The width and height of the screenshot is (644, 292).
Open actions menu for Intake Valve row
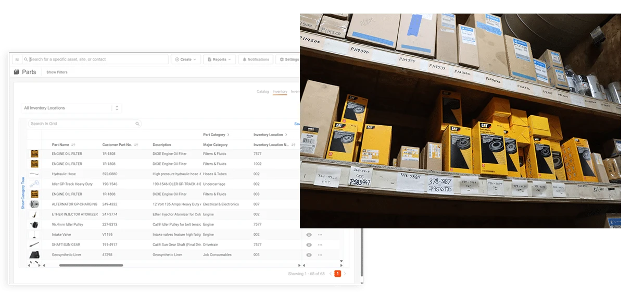(x=320, y=235)
